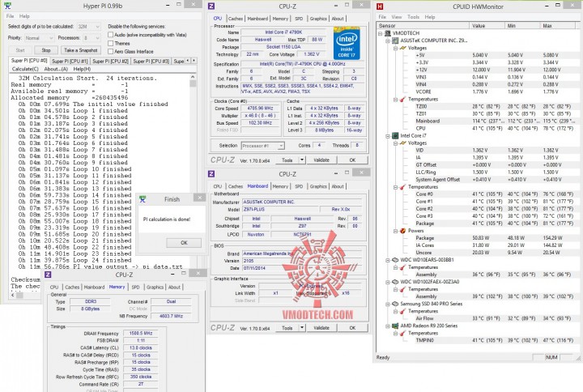Click the top CPU-Z window title icon
The image size is (583, 392).
211,6
